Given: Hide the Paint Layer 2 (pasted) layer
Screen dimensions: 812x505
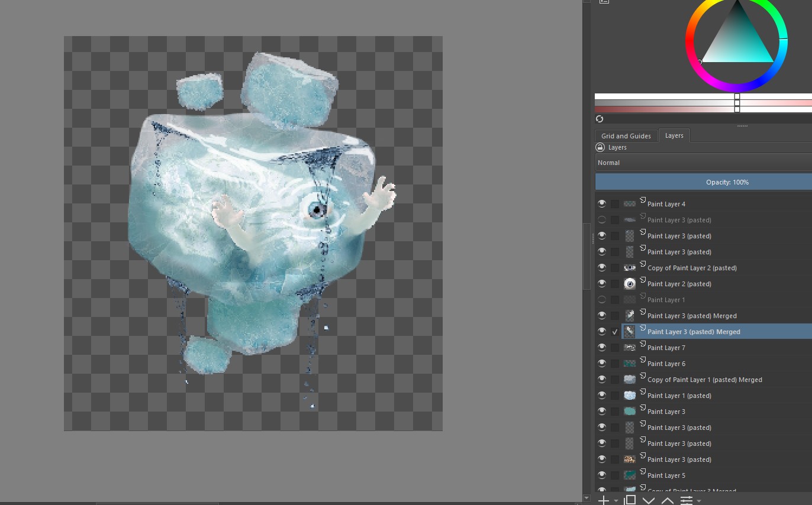Looking at the screenshot, I should click(x=602, y=284).
